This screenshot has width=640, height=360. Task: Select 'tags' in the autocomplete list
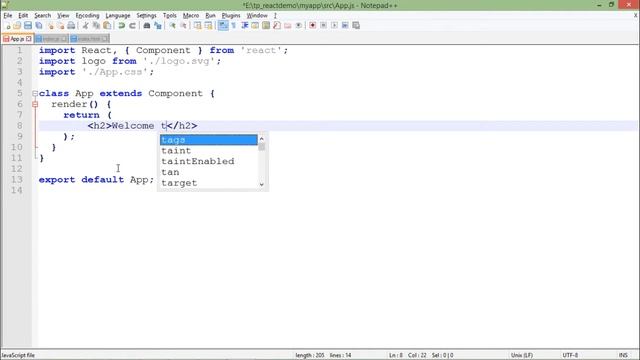(209, 140)
